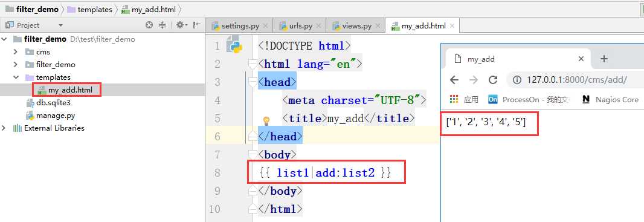The width and height of the screenshot is (644, 222).
Task: Close the my_add browser tab
Action: click(x=581, y=59)
